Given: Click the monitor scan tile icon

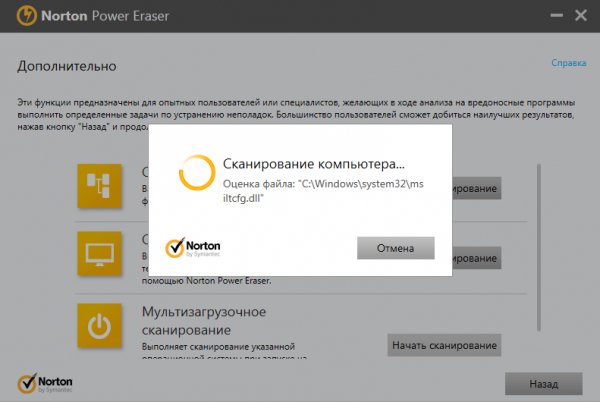Looking at the screenshot, I should click(x=99, y=253).
